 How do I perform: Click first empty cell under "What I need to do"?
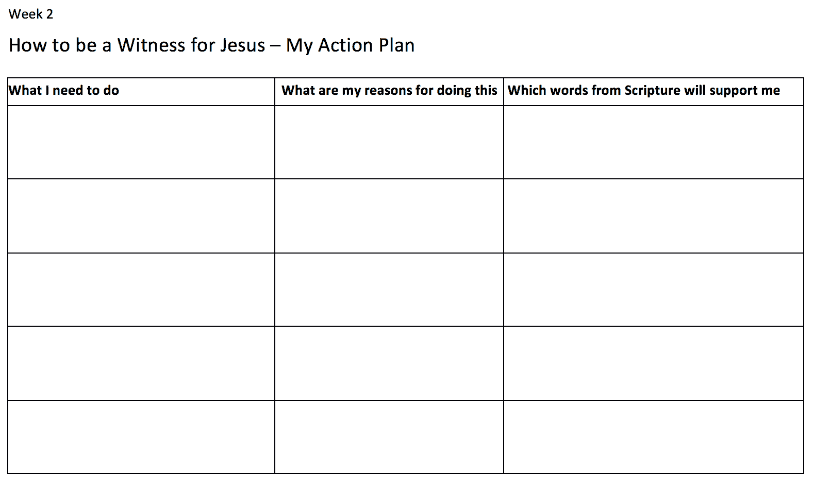pos(141,142)
